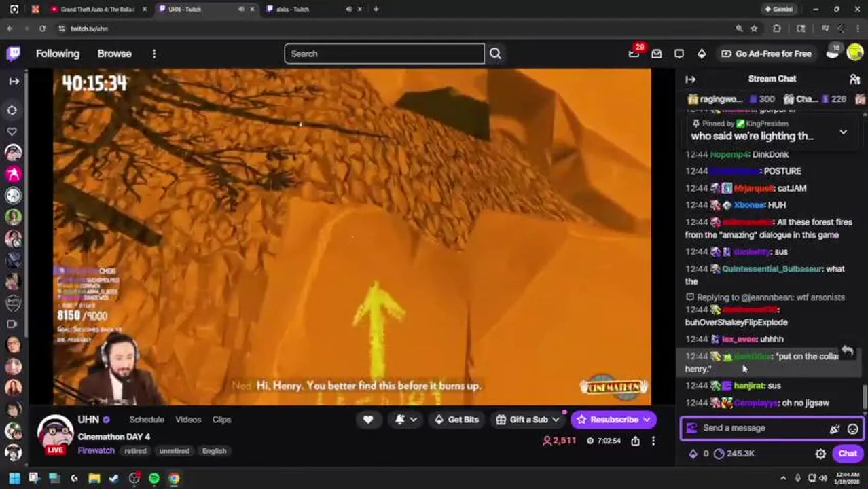Open stream more-options three dots
868x489 pixels.
click(653, 441)
